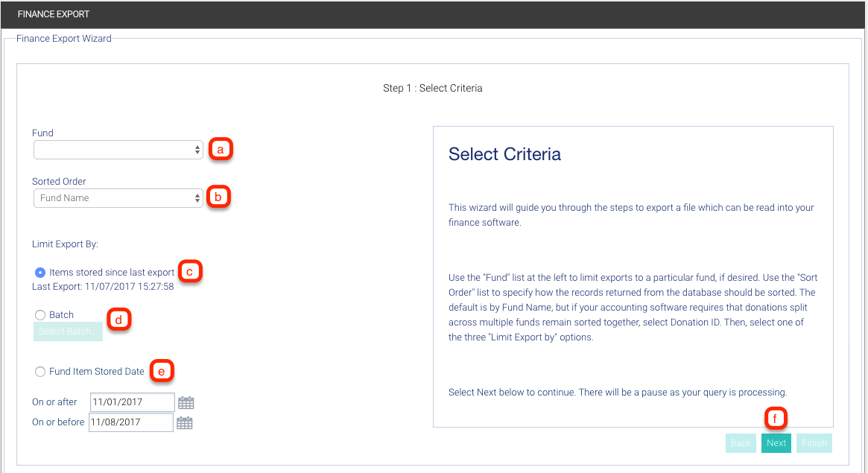Click the Back button
Viewport: 868px width, 473px height.
(741, 443)
